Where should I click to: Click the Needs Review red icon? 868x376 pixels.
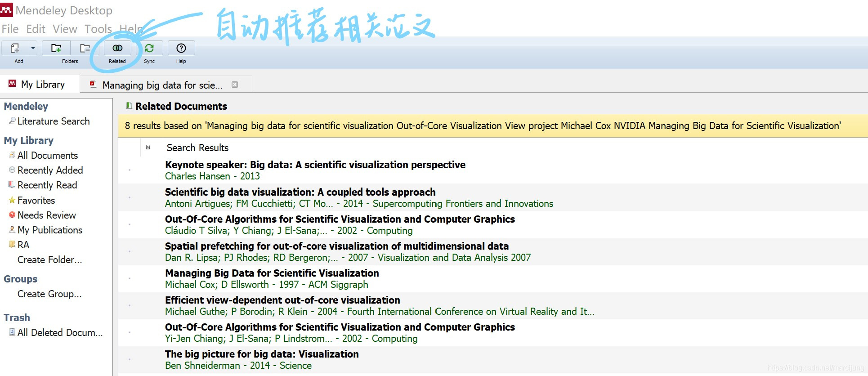[x=12, y=215]
